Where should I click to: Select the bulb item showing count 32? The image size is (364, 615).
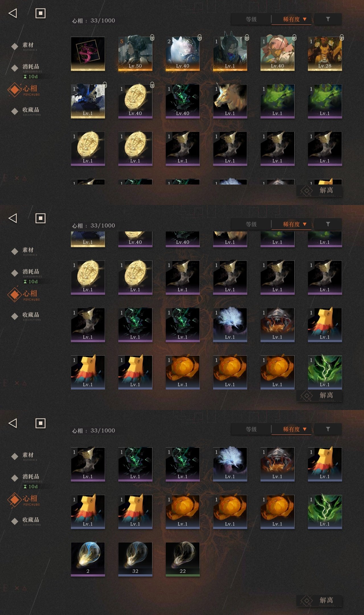(135, 559)
